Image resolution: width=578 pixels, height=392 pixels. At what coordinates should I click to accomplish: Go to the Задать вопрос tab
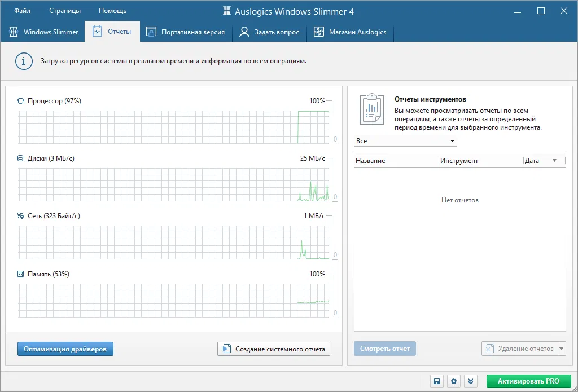269,32
